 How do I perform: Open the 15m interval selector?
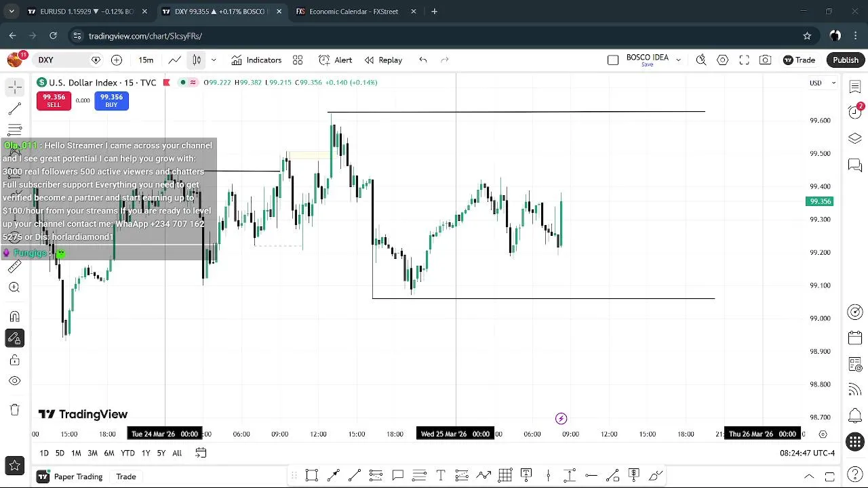coord(146,60)
